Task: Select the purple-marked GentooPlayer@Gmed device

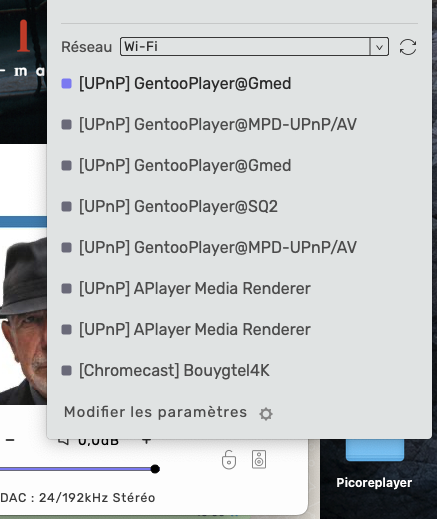Action: point(176,83)
